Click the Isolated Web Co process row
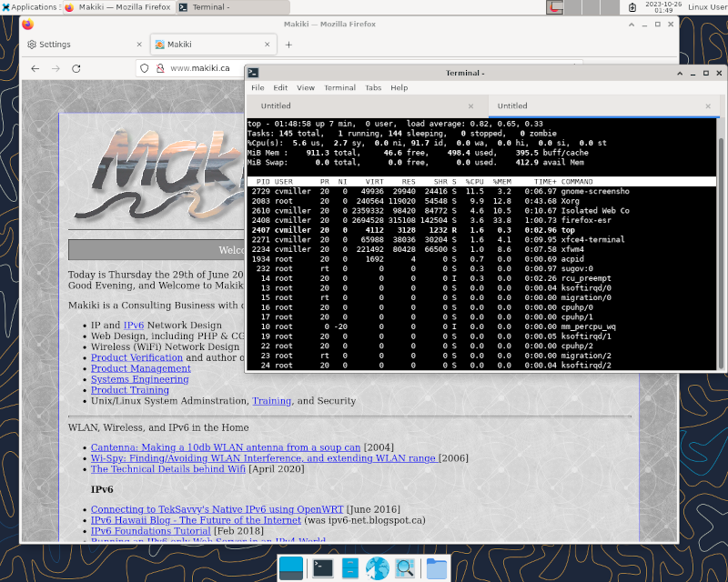728x582 pixels. tap(481, 211)
